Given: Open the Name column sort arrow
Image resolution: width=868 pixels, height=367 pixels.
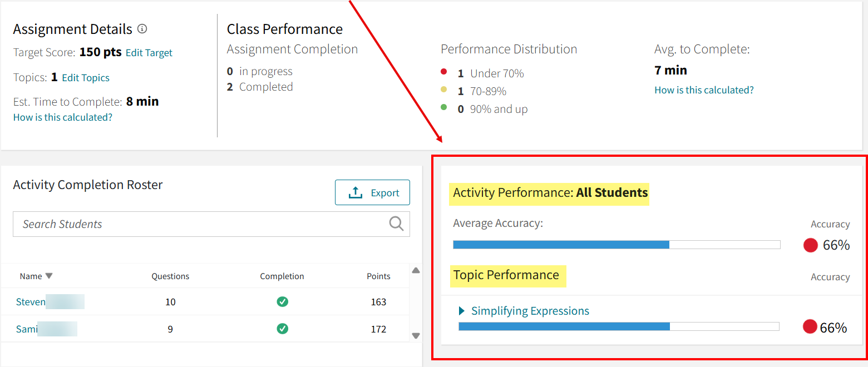Looking at the screenshot, I should pyautogui.click(x=49, y=275).
